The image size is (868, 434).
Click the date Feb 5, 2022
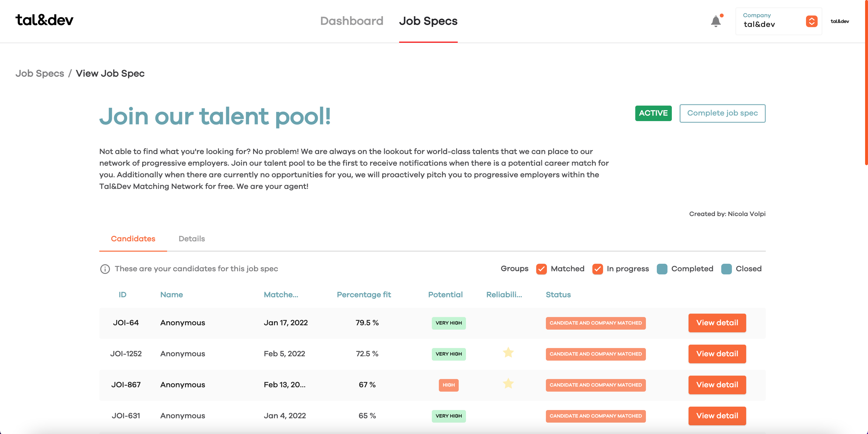pyautogui.click(x=284, y=354)
